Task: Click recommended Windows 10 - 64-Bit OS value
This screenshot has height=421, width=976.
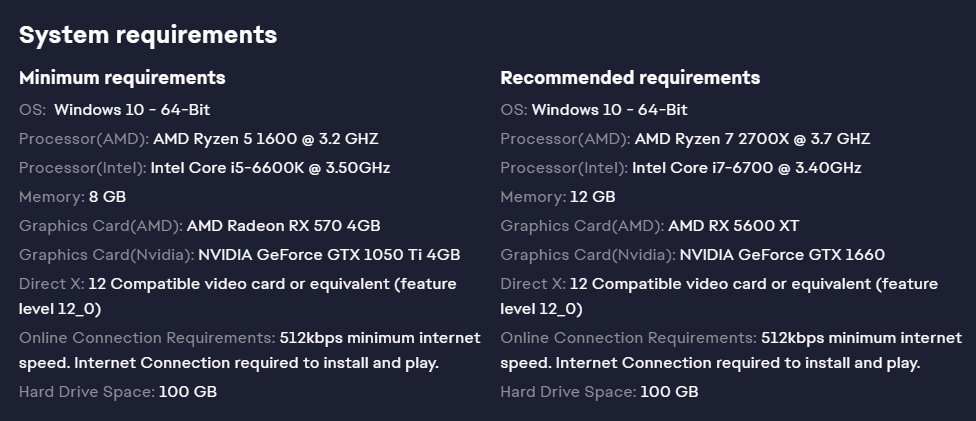Action: point(609,110)
